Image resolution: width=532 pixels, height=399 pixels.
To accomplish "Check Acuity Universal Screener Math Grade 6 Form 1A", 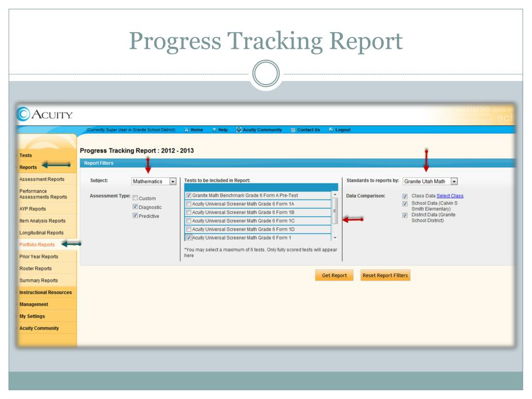I will (x=189, y=204).
